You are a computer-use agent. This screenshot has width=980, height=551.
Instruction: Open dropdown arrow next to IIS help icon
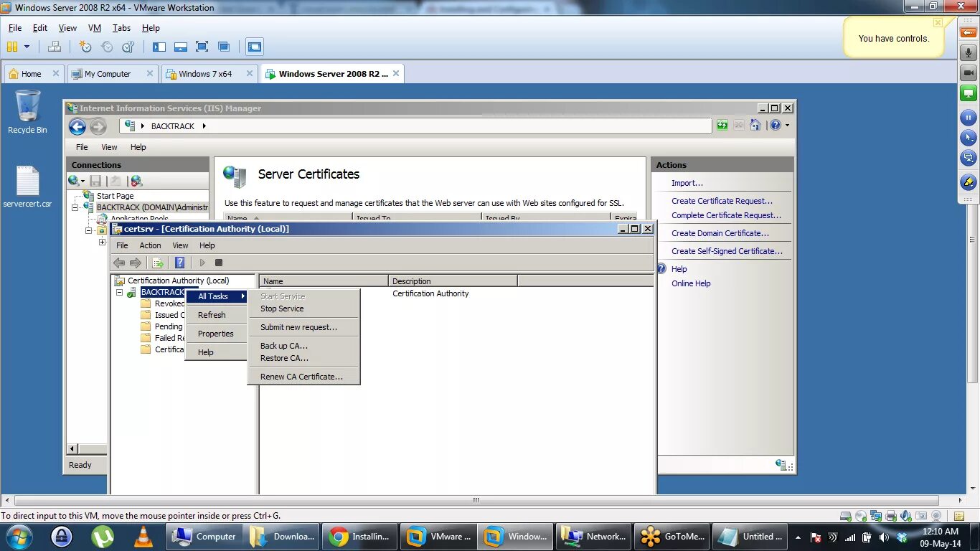tap(787, 126)
